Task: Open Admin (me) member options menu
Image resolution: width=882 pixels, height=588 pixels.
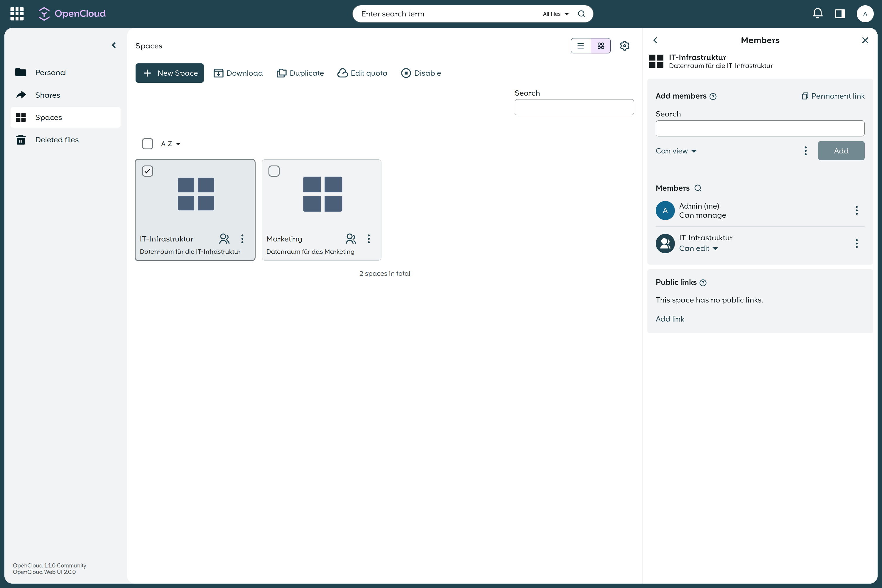Action: 856,210
